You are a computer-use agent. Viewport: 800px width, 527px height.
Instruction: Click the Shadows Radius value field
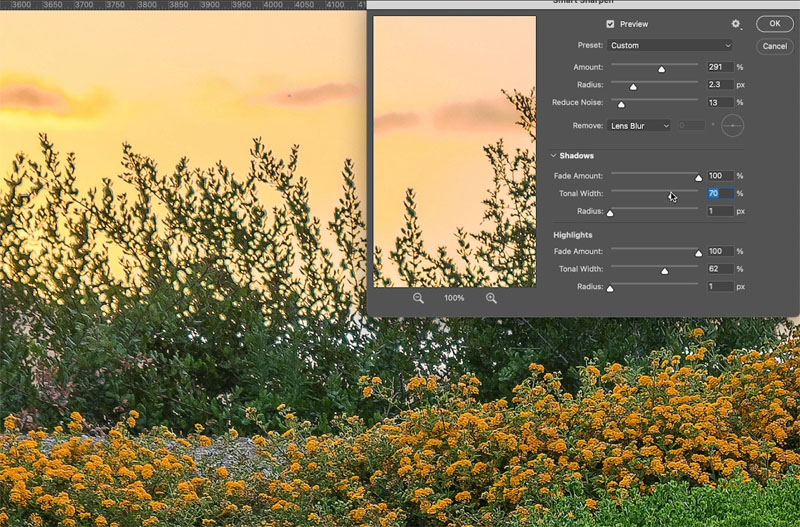[x=720, y=211]
